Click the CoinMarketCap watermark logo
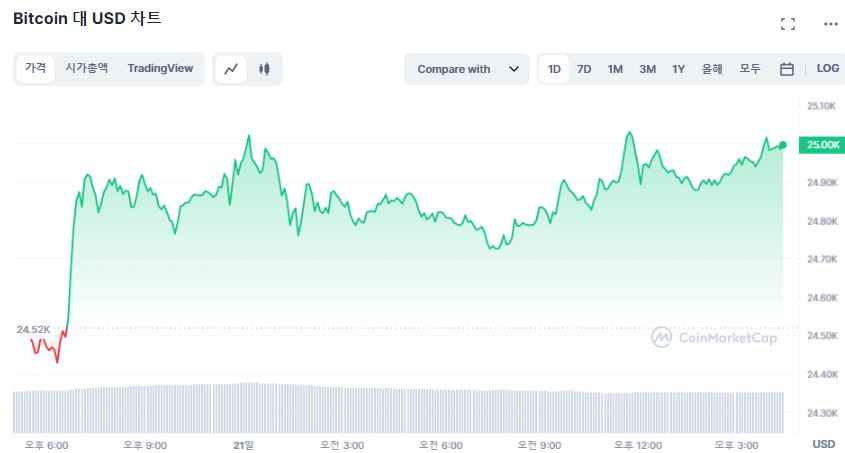 click(x=714, y=338)
